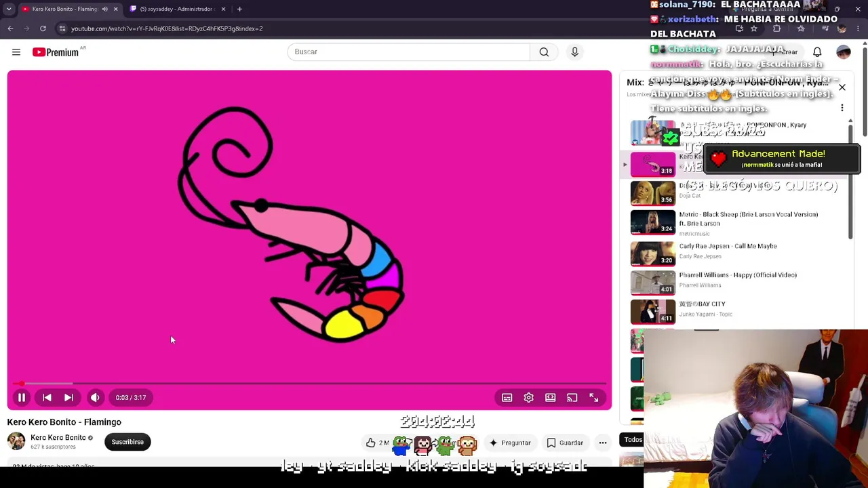Open the YouTube guide hamburger menu
The image size is (868, 488).
[x=16, y=52]
